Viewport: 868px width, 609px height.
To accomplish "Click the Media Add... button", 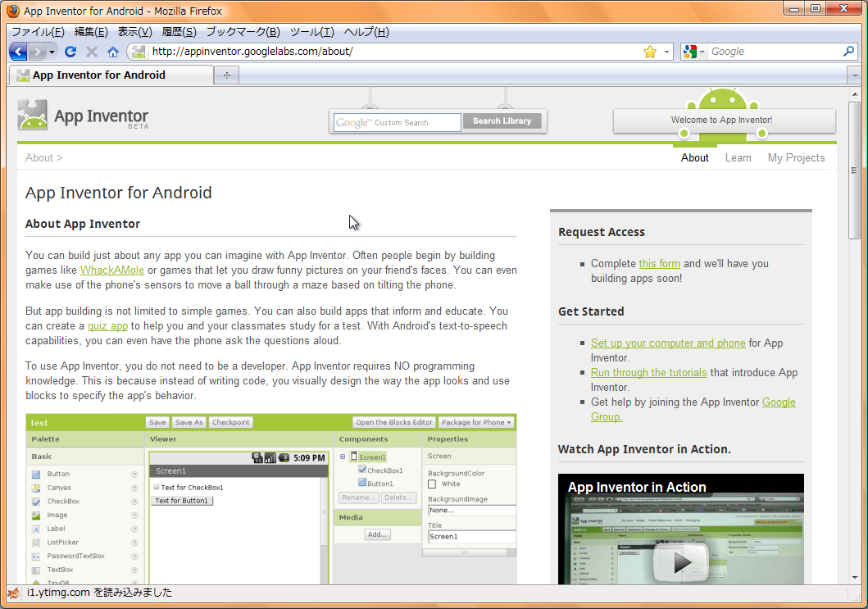I will point(378,534).
